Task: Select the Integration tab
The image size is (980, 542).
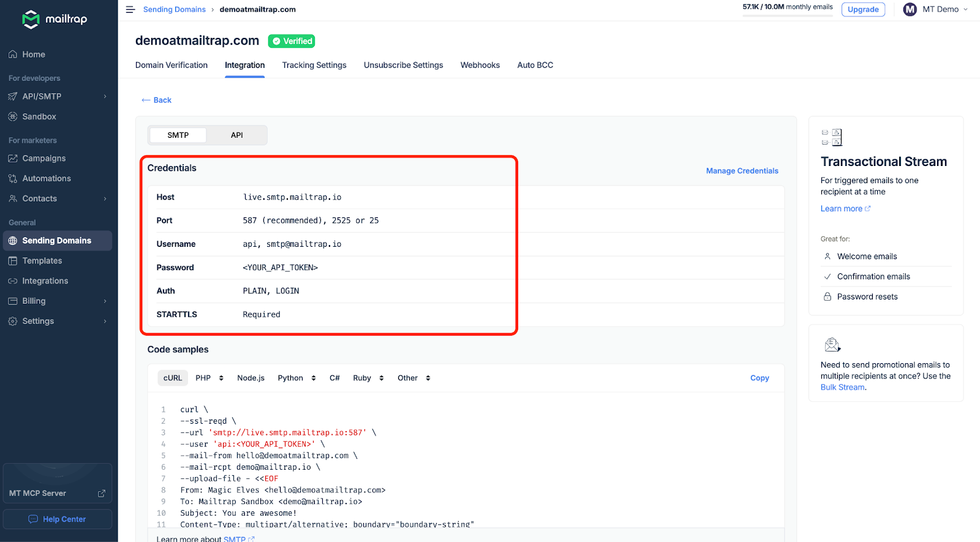Action: coord(245,65)
